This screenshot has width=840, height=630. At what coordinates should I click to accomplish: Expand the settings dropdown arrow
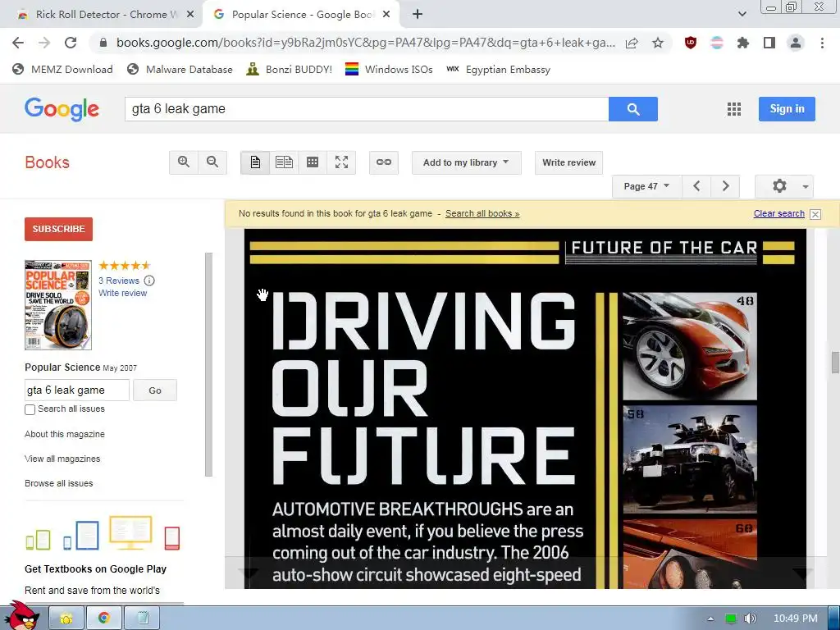click(x=806, y=186)
